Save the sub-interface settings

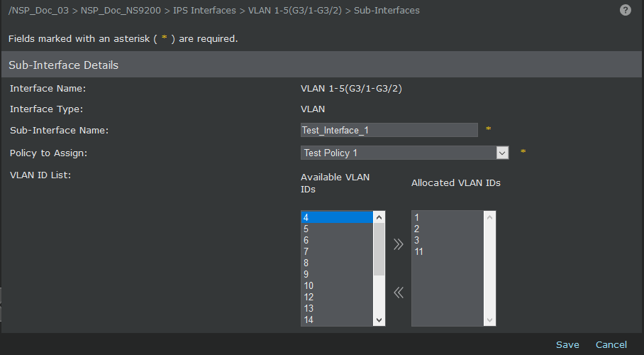pos(567,345)
